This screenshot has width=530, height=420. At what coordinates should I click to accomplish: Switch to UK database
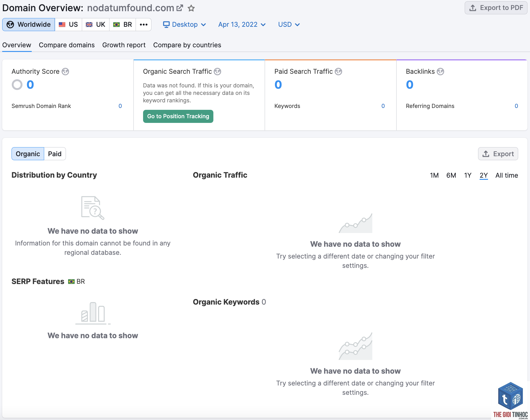95,25
